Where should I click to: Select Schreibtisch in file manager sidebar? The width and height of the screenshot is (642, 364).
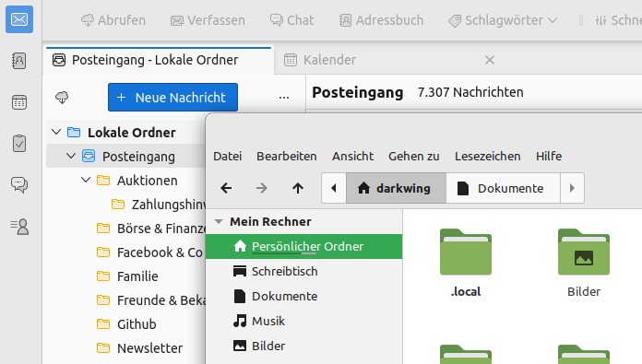pyautogui.click(x=303, y=271)
